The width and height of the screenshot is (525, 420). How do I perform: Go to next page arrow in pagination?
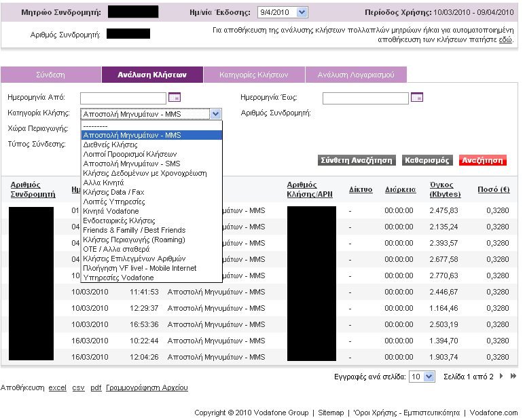[x=502, y=376]
